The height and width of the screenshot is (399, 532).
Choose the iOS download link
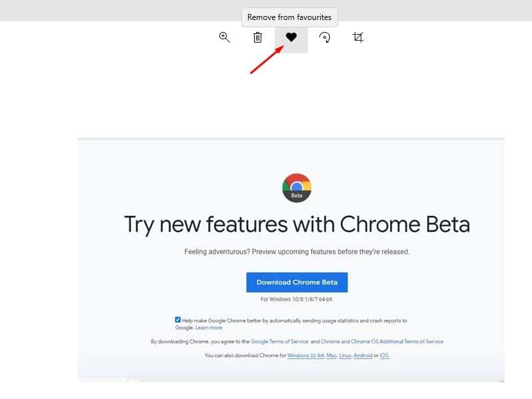coord(384,355)
